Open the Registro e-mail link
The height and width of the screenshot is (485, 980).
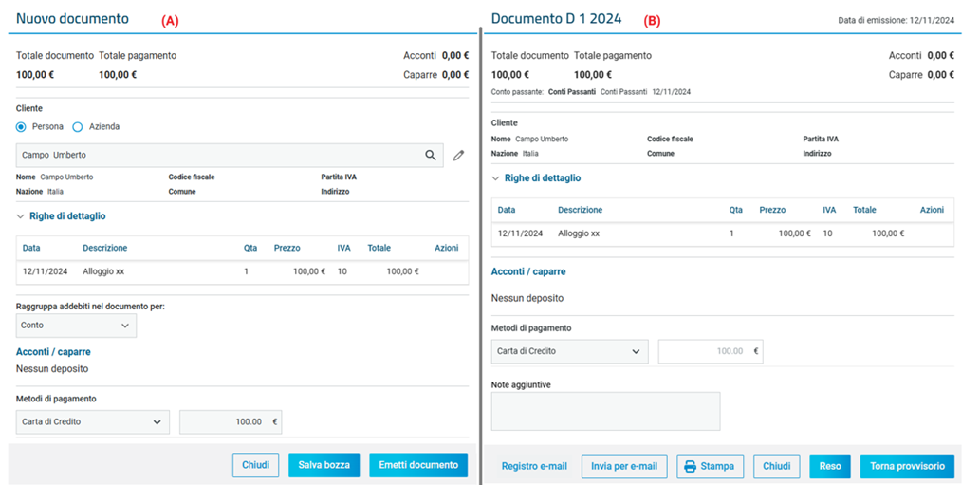pyautogui.click(x=534, y=466)
